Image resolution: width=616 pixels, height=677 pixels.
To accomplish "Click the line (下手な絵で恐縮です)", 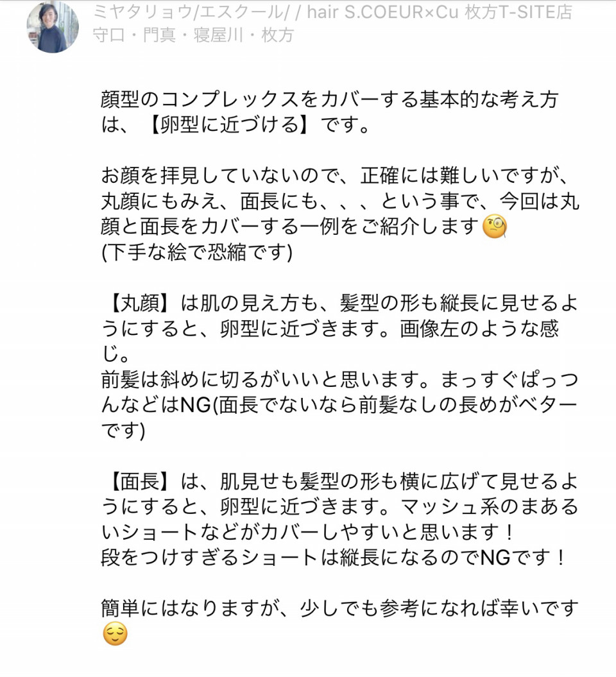I will tap(197, 252).
